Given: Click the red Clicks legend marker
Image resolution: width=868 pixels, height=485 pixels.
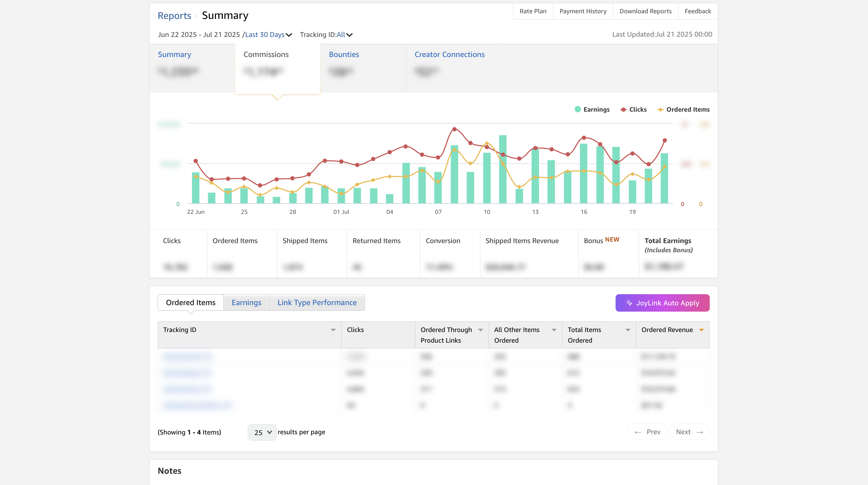Looking at the screenshot, I should [x=623, y=110].
